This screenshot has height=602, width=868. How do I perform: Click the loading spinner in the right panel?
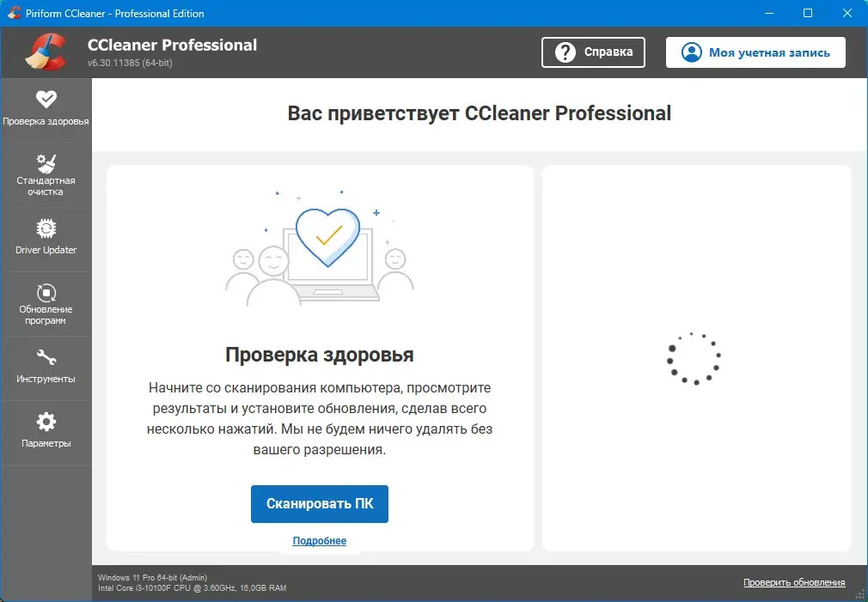pyautogui.click(x=695, y=358)
